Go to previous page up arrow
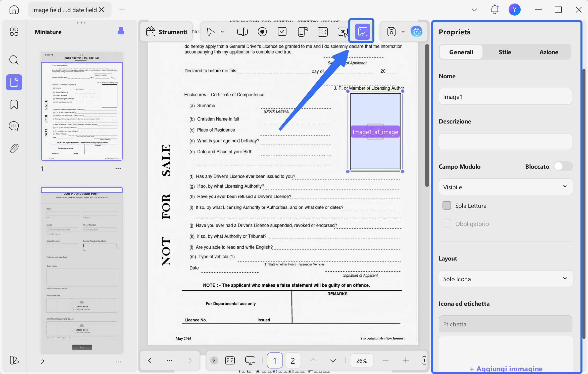Viewport: 588px width, 374px height. tap(313, 360)
